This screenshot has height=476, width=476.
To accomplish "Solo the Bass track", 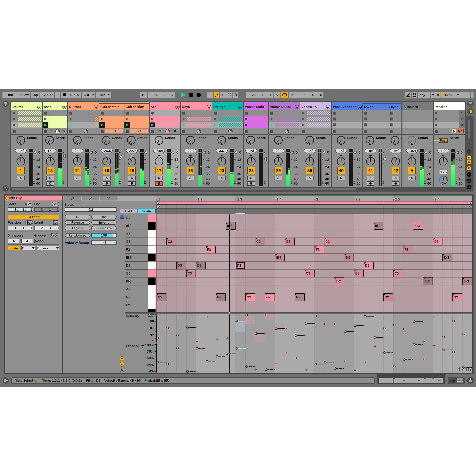I will (x=50, y=178).
